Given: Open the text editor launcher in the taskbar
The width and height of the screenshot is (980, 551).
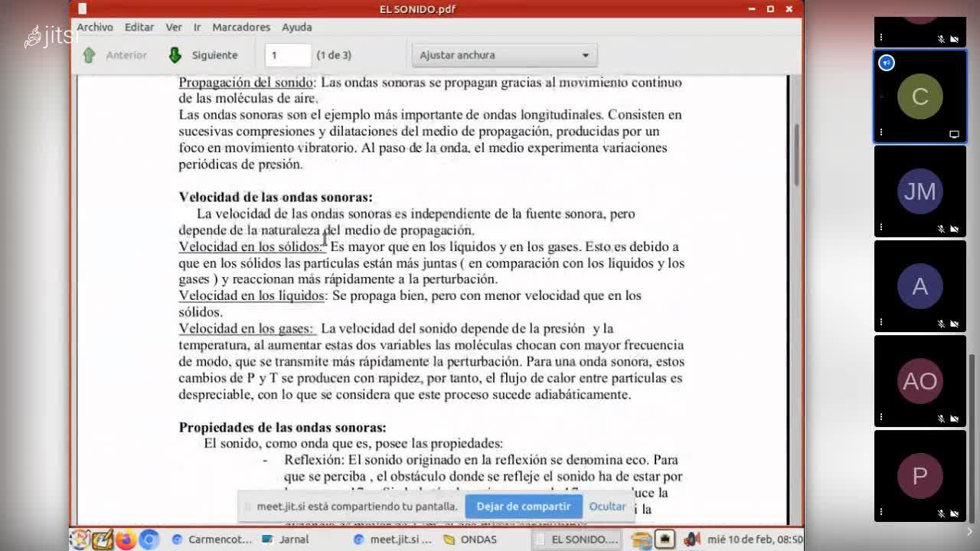Looking at the screenshot, I should (x=102, y=540).
